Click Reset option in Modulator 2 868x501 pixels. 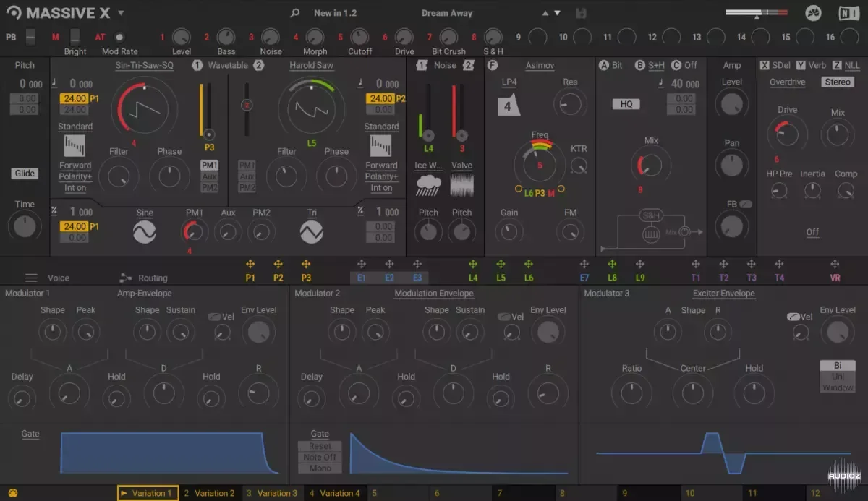(320, 446)
